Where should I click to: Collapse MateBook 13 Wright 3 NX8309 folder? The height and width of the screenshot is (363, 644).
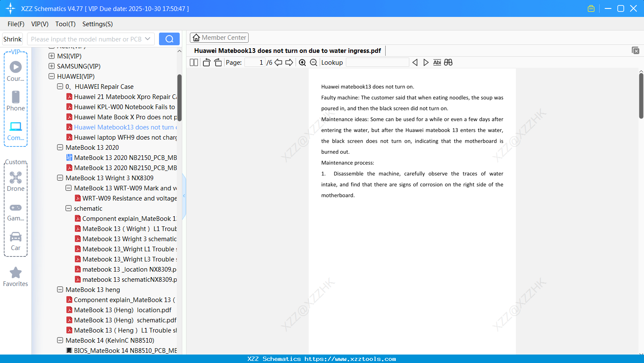pyautogui.click(x=60, y=178)
